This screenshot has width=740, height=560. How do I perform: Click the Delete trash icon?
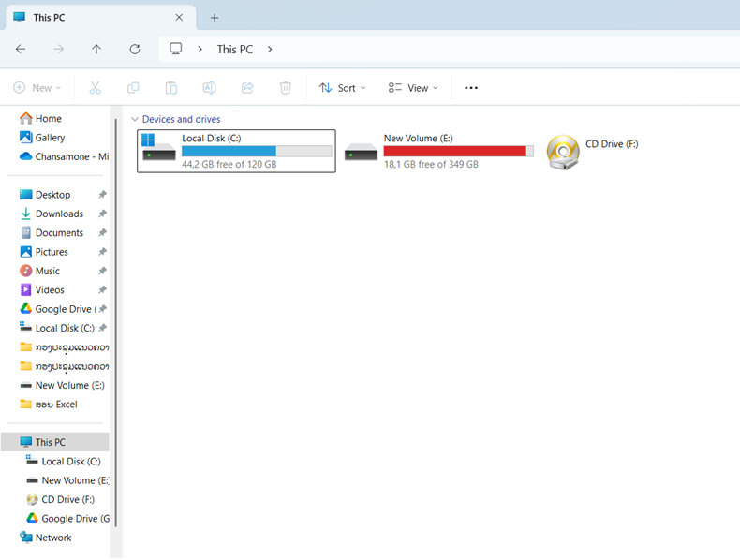[x=286, y=88]
